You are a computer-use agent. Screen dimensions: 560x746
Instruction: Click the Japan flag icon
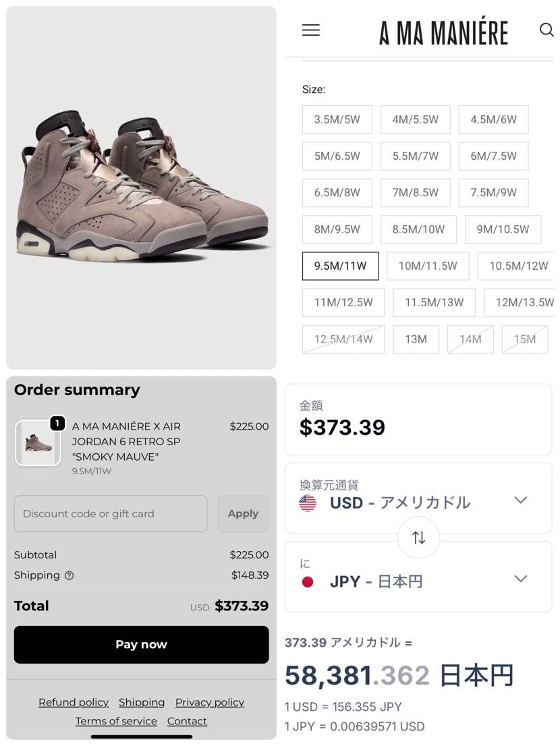click(308, 581)
